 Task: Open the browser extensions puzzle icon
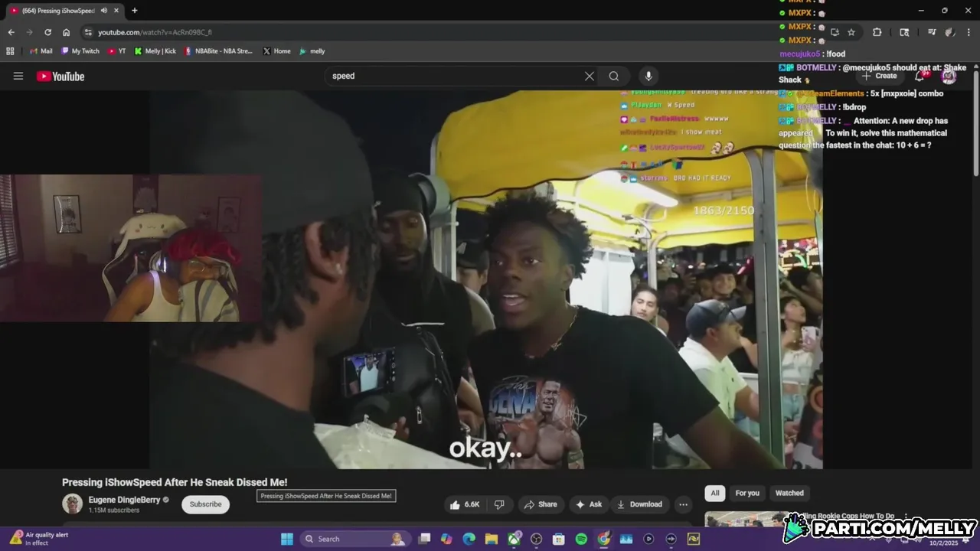[x=877, y=32]
